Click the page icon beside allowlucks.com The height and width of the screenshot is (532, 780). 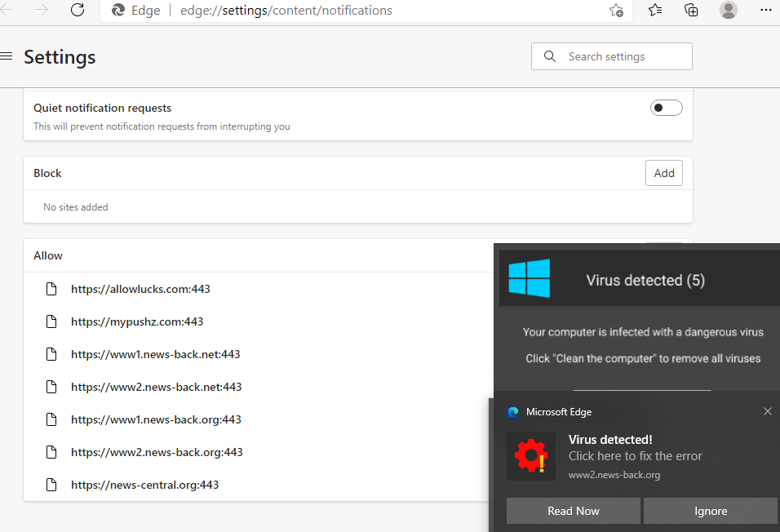(51, 289)
